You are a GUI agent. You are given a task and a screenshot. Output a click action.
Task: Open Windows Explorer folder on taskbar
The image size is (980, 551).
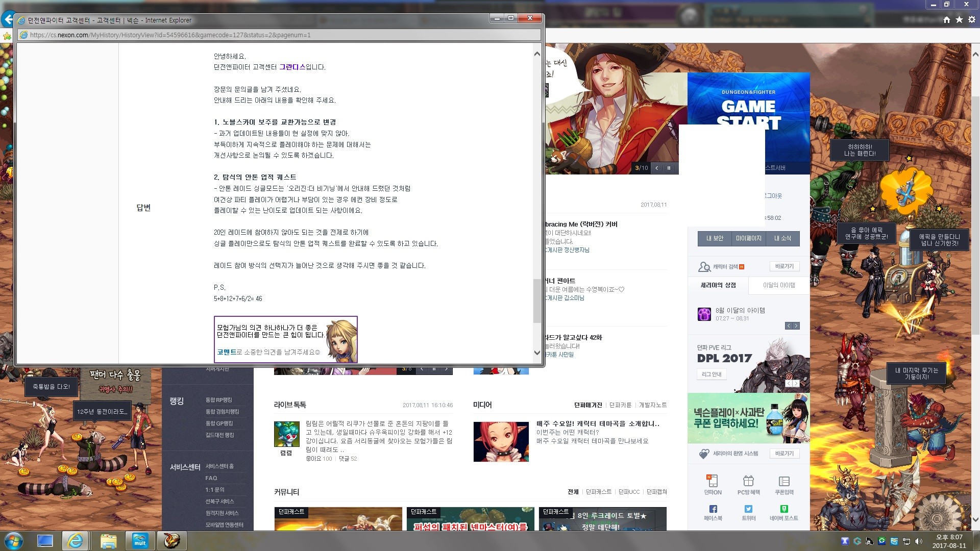tap(108, 540)
